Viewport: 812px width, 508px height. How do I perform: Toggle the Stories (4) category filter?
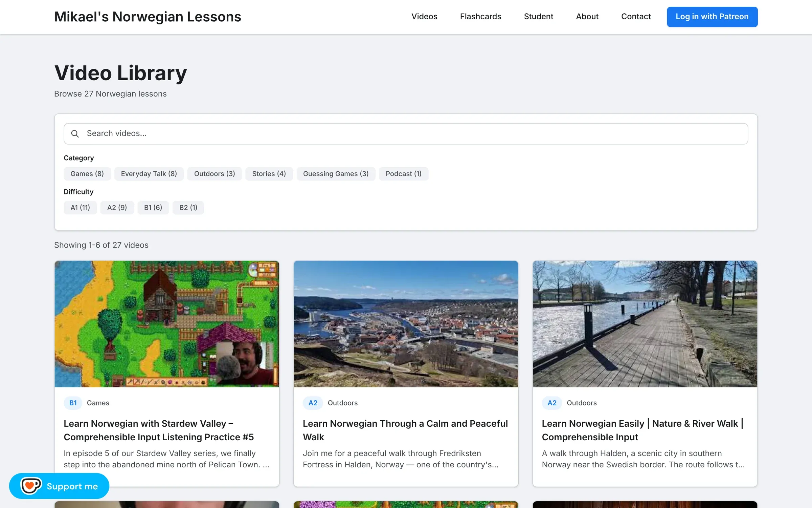click(x=269, y=174)
